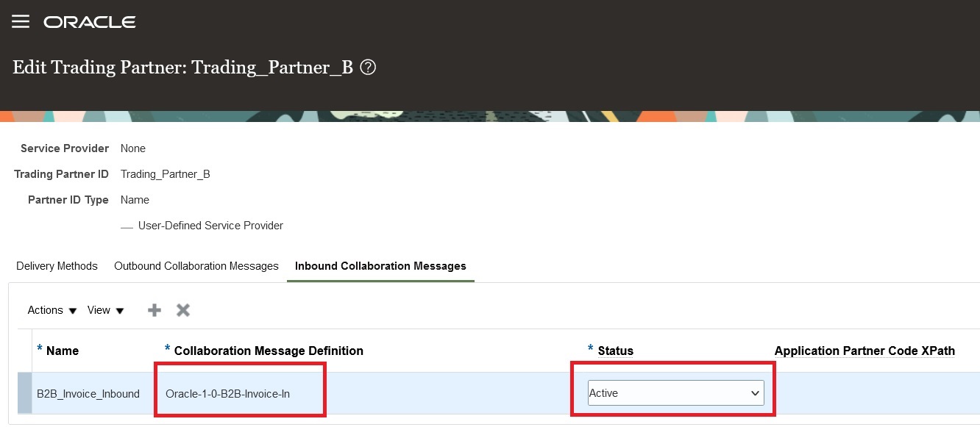Click the User-Defined Service Provider text
The height and width of the screenshot is (427, 980).
[210, 226]
